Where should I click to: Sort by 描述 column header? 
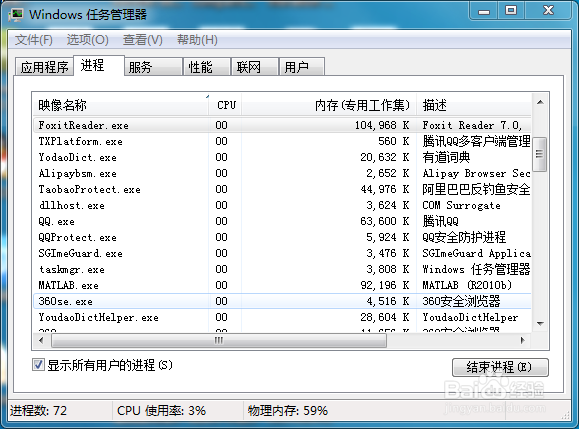click(x=474, y=105)
